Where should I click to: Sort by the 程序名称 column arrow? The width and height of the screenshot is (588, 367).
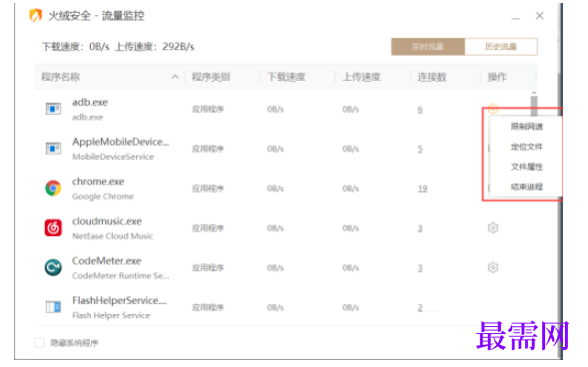coord(175,77)
